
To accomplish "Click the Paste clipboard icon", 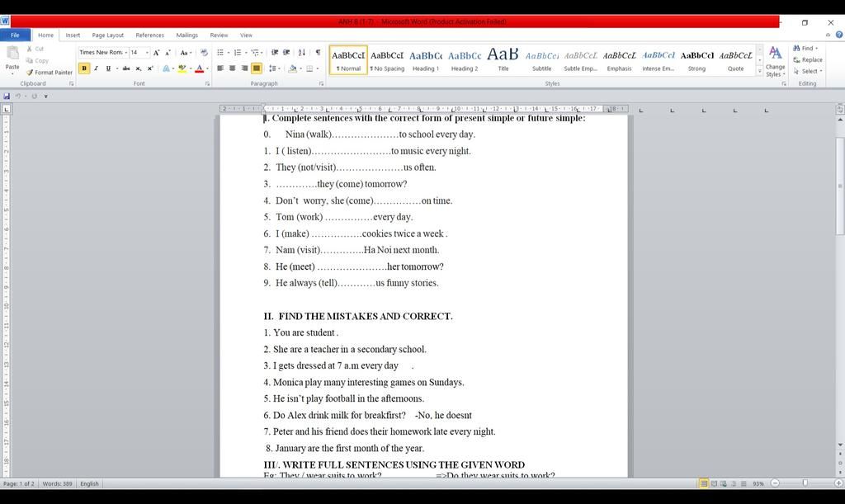I will click(x=12, y=53).
